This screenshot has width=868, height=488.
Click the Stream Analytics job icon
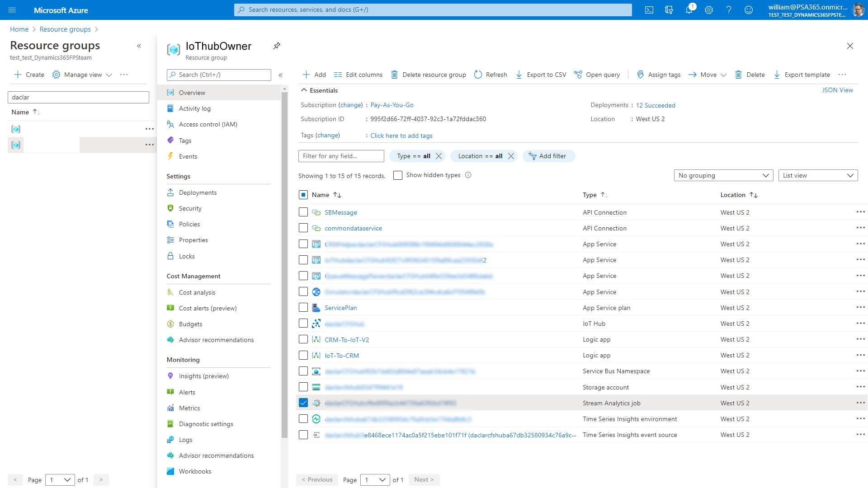pos(316,403)
